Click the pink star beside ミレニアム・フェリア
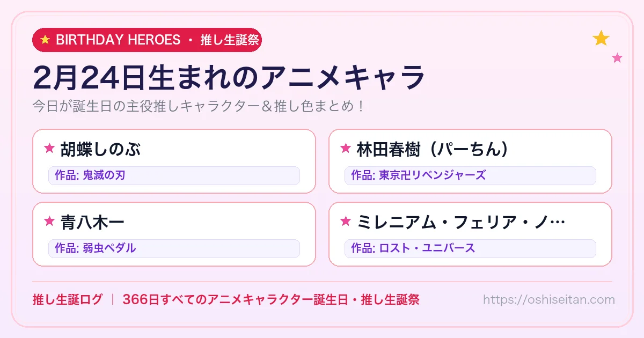 pyautogui.click(x=346, y=221)
